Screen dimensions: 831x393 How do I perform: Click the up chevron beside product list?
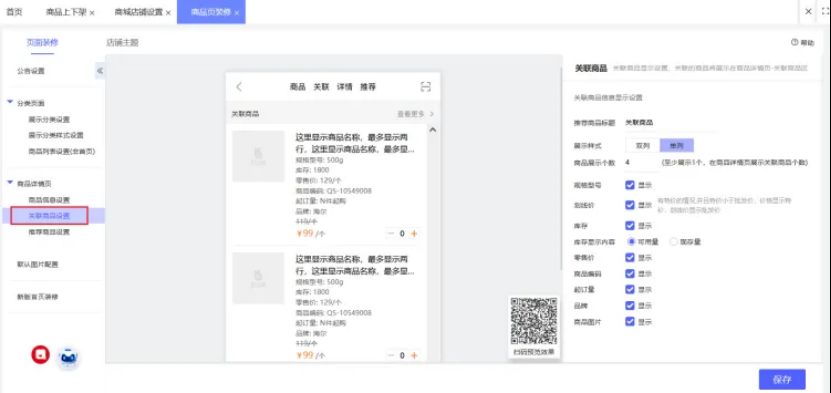[432, 129]
